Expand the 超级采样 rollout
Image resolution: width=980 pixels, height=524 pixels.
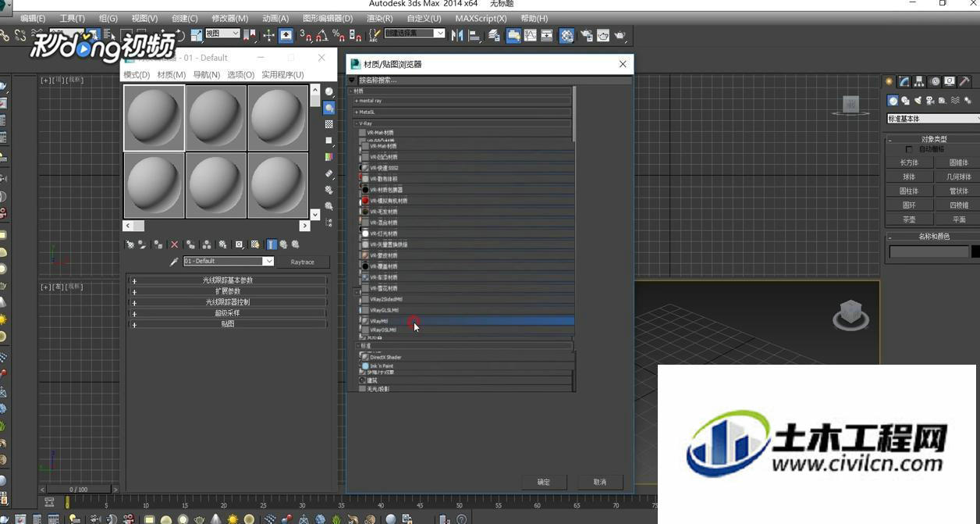[227, 313]
